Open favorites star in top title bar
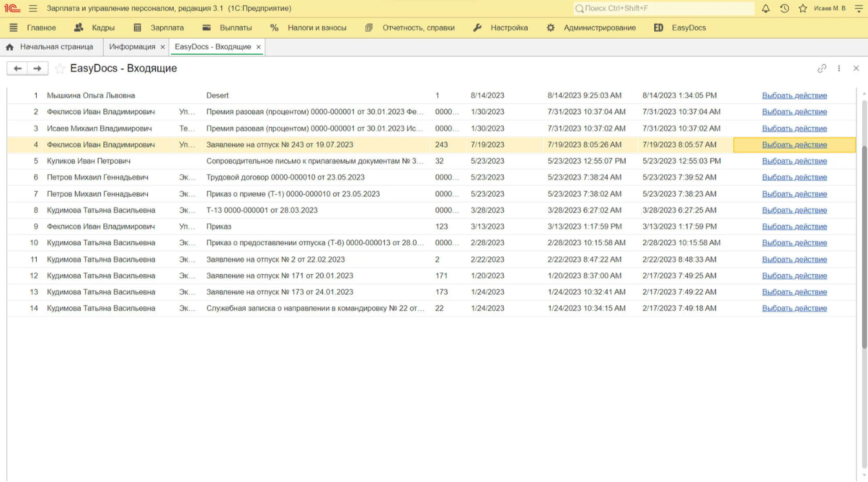 click(x=803, y=8)
